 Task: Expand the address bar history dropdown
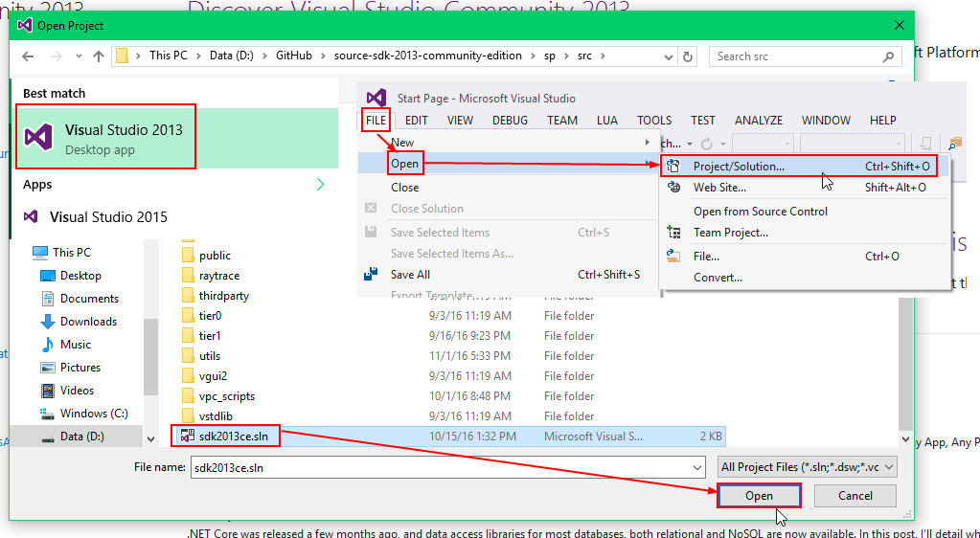point(668,56)
